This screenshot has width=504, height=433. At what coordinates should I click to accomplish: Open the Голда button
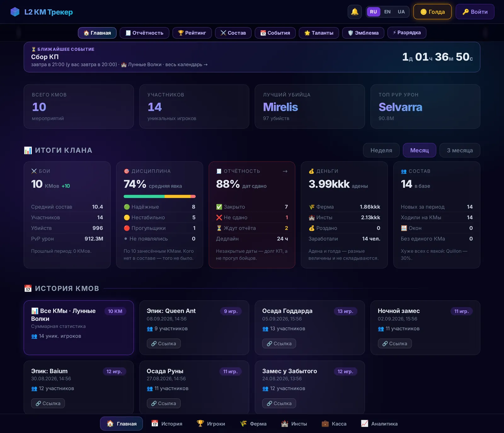[x=432, y=12]
